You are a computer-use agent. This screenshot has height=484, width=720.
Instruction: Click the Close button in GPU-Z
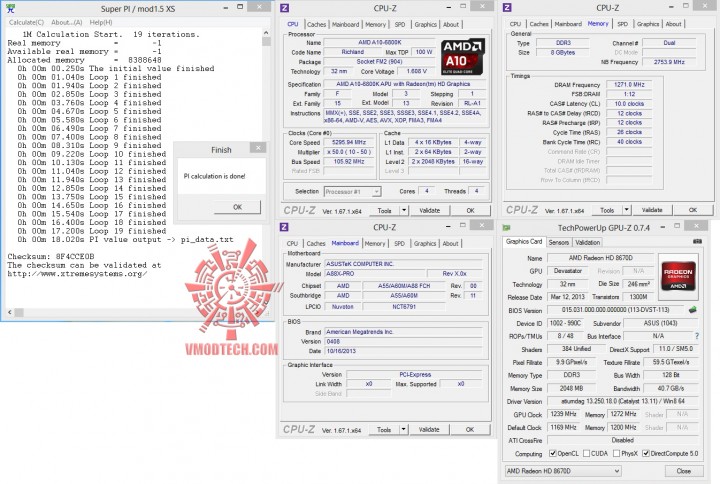[x=684, y=471]
